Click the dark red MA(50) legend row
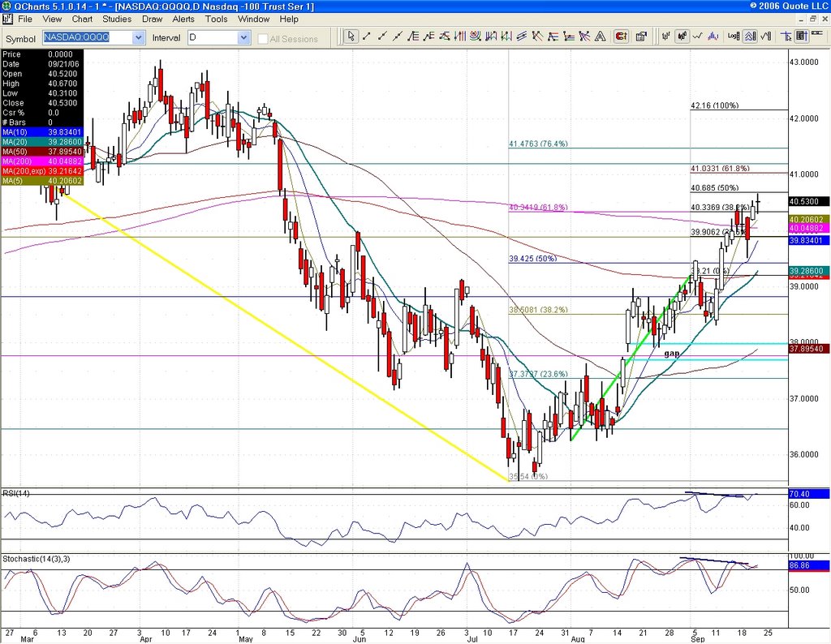This screenshot has width=831, height=644. (42, 152)
